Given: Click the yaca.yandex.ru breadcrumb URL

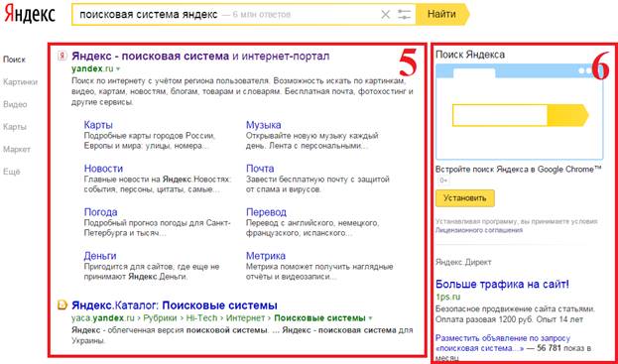Looking at the screenshot, I should pos(103,317).
